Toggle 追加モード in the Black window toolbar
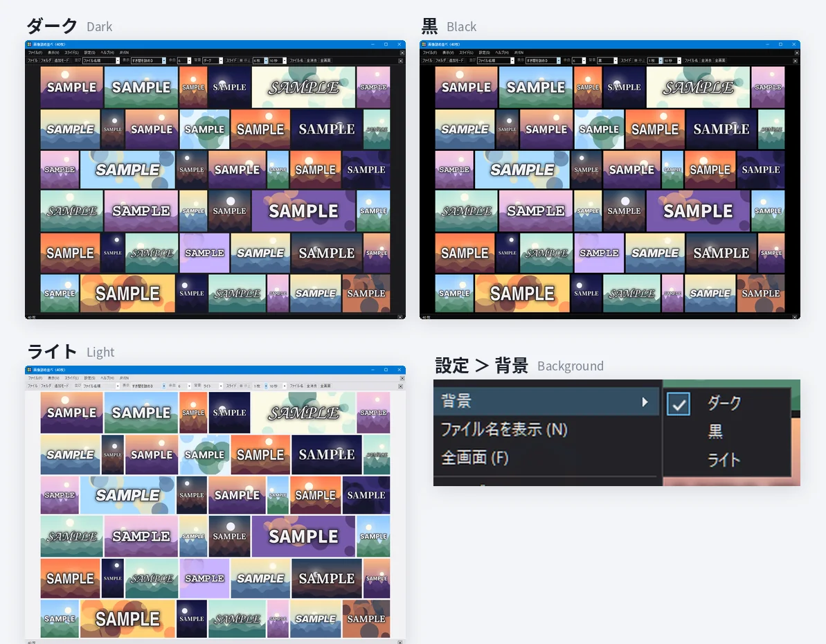The image size is (826, 644). click(456, 61)
